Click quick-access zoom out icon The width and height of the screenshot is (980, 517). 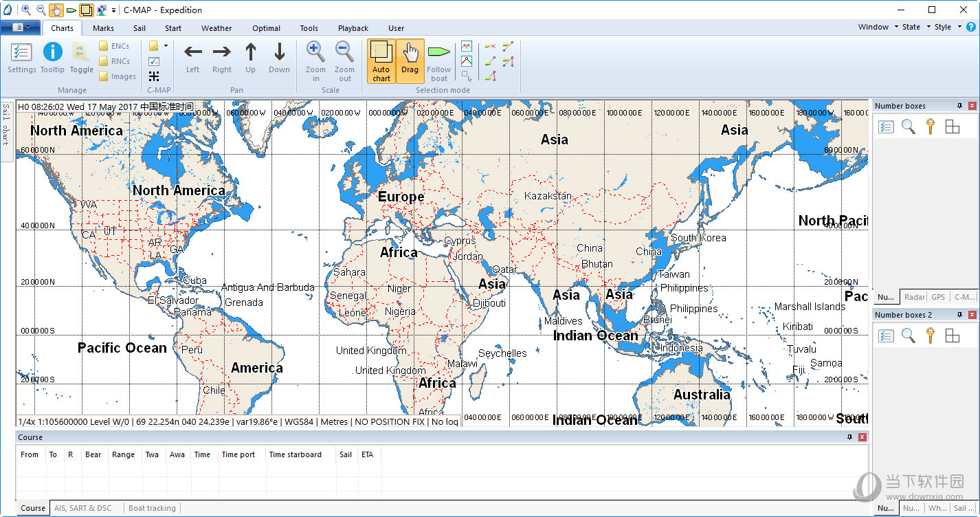41,10
